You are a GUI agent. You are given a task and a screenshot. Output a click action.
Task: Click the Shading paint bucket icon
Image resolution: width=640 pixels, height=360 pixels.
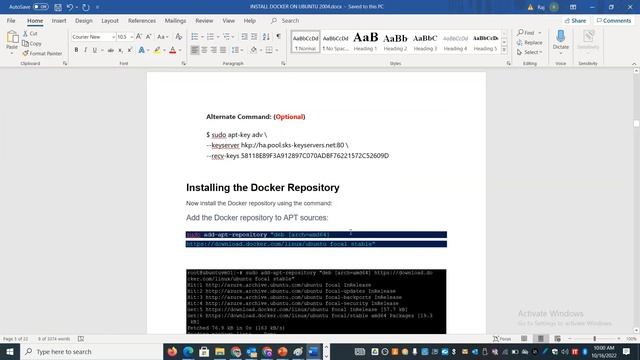pyautogui.click(x=253, y=50)
